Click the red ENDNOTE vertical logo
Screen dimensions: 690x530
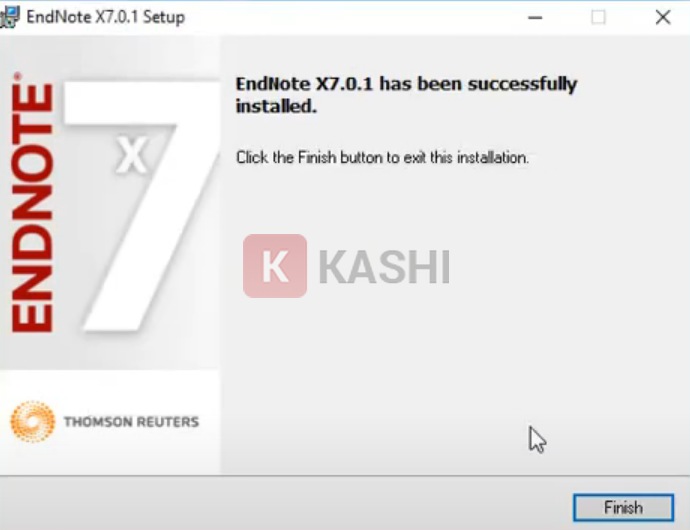(32, 207)
